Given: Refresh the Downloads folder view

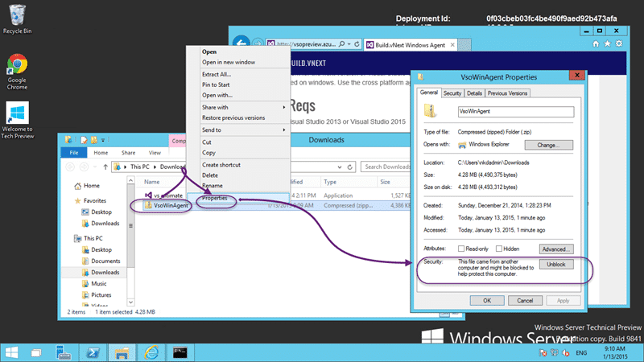Looking at the screenshot, I should click(349, 167).
